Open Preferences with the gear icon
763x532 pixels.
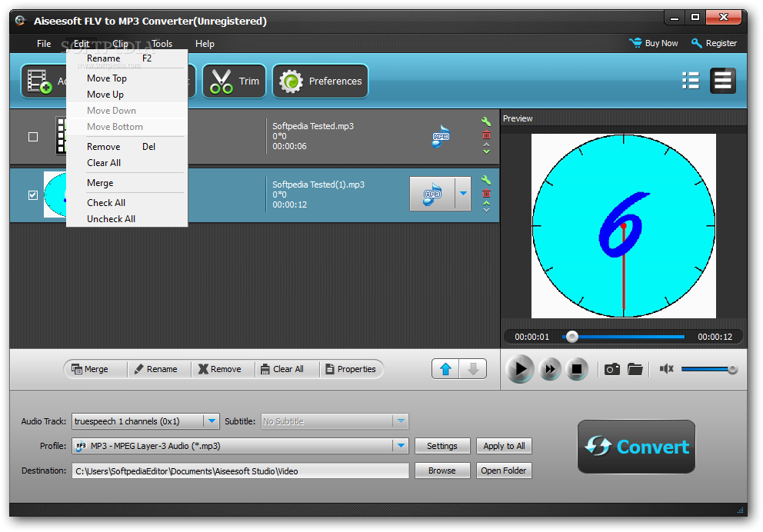point(320,81)
